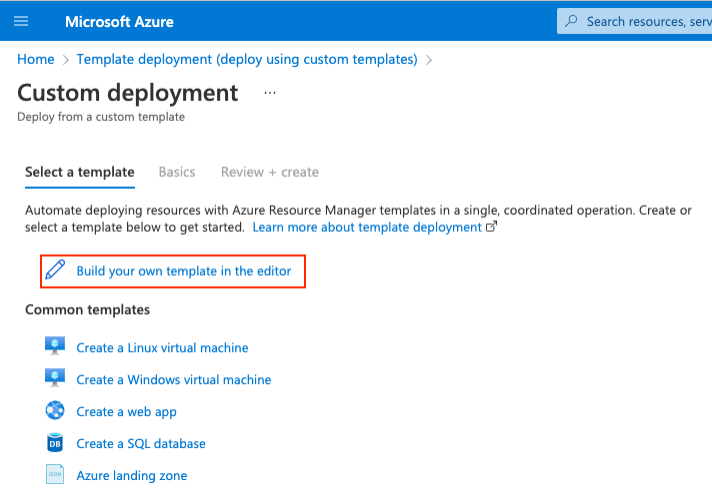The image size is (712, 494).
Task: Click the SQL database DB icon
Action: coord(55,443)
